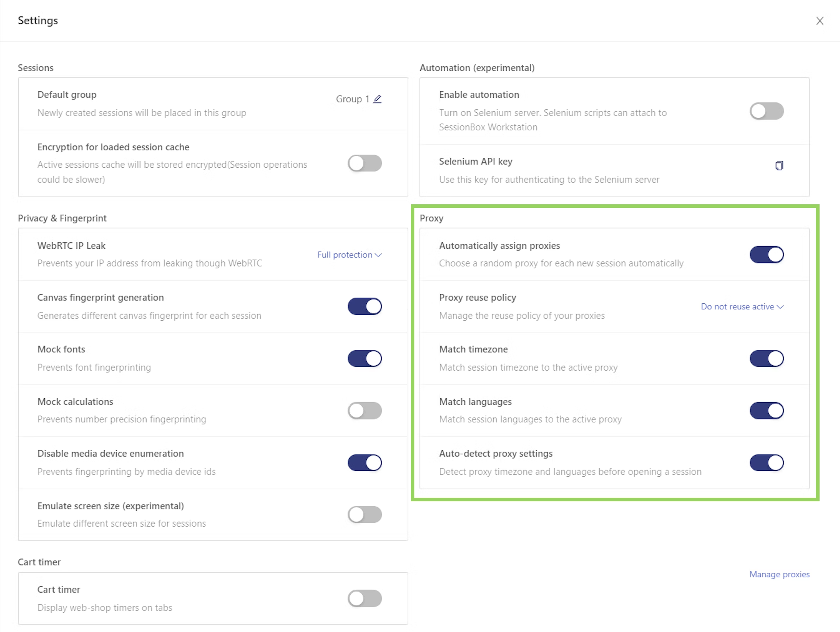Toggle Disable media device enumeration
This screenshot has height=632, width=840.
(365, 462)
